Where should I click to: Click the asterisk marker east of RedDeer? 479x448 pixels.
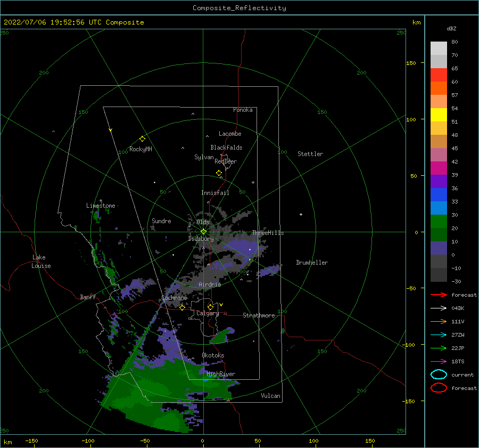point(253,183)
